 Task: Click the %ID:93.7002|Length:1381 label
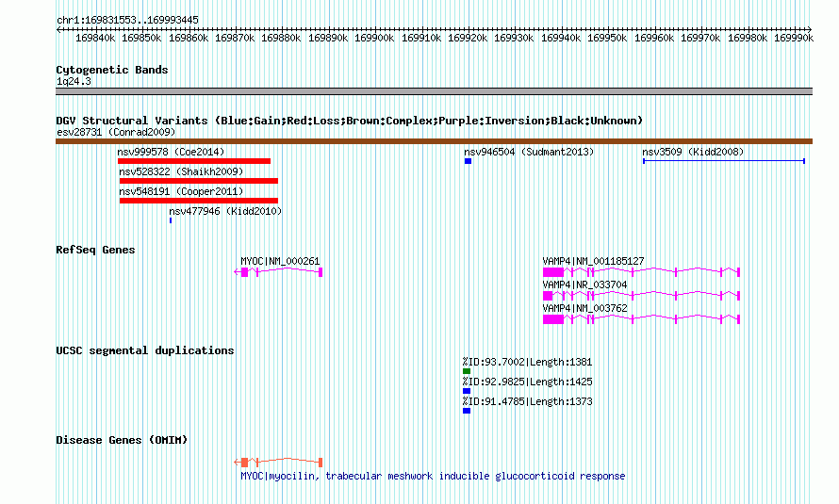[528, 362]
